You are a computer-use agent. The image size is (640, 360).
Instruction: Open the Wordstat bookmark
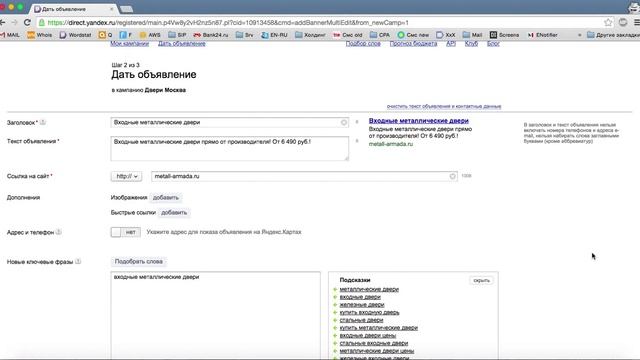pos(76,35)
